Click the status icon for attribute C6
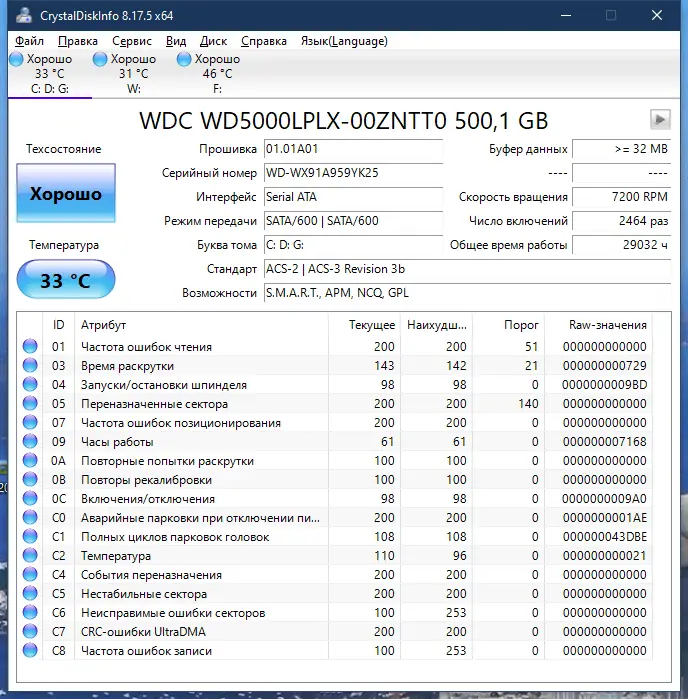Screen dimensions: 688x699 [30, 613]
